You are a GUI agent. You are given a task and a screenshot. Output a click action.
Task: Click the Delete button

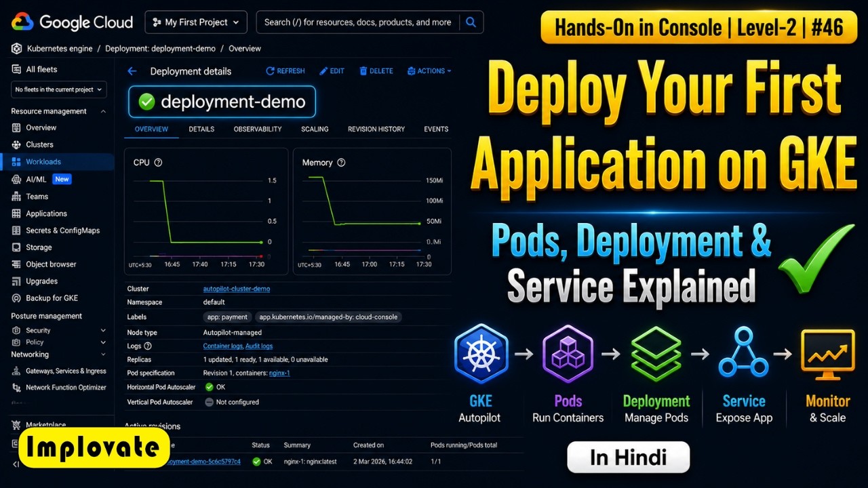(376, 71)
